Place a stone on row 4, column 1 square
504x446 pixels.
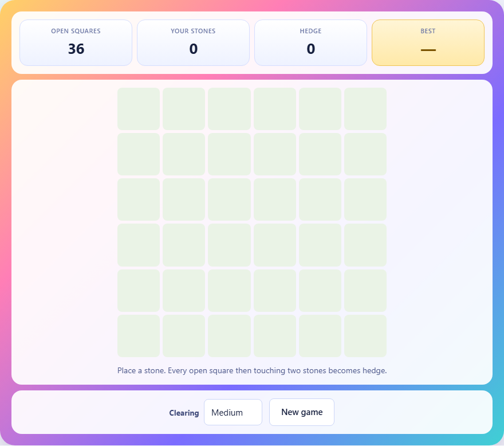(x=139, y=245)
